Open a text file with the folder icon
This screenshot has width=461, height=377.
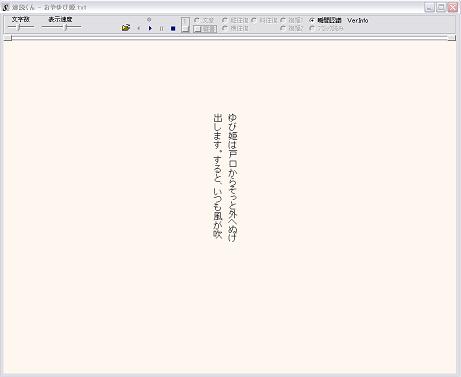click(x=126, y=28)
